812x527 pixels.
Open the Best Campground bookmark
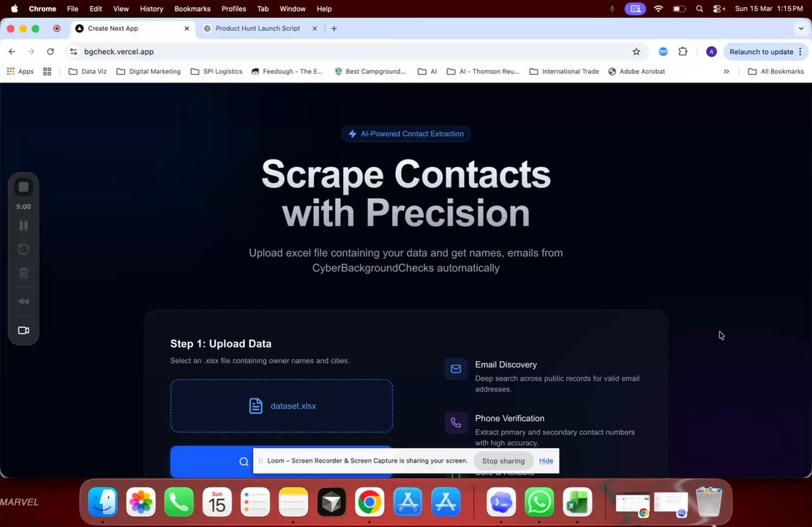pos(369,72)
